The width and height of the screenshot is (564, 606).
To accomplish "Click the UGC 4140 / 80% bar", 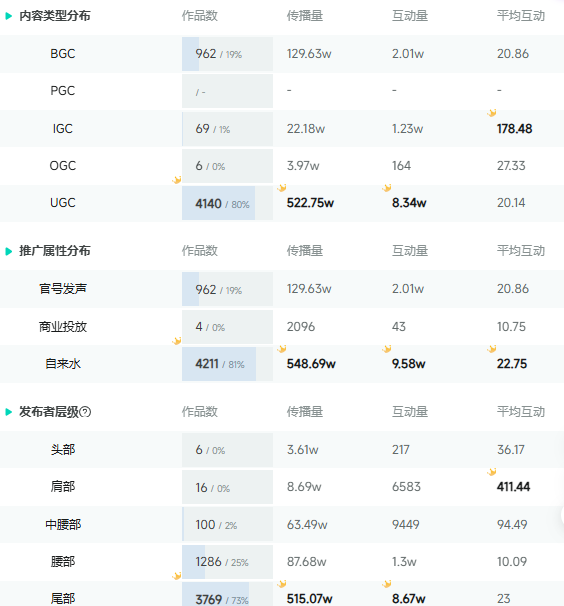I will (227, 203).
